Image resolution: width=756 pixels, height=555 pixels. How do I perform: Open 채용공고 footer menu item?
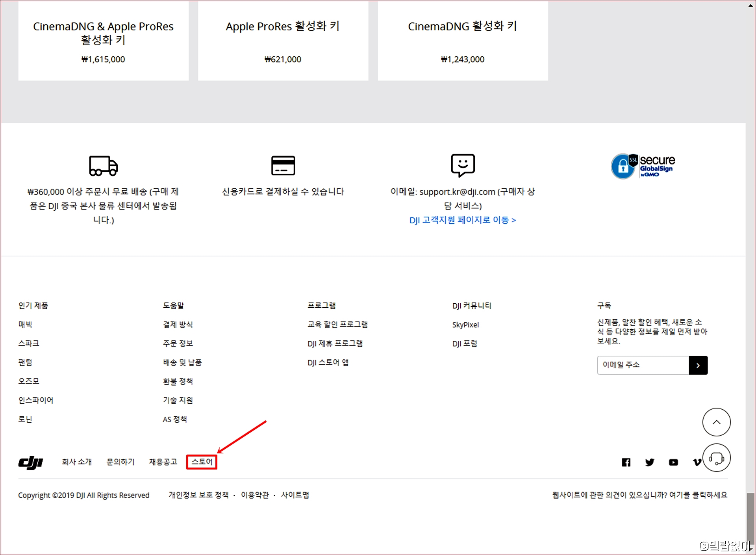coord(163,462)
